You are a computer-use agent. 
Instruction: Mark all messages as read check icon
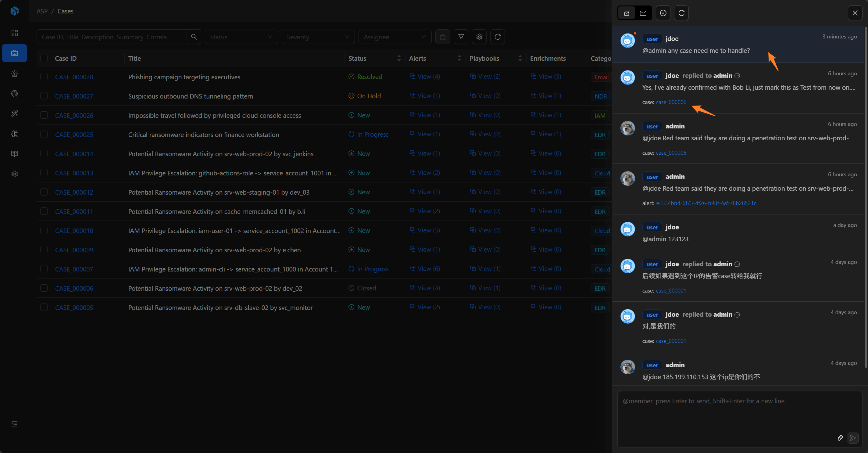coord(663,13)
